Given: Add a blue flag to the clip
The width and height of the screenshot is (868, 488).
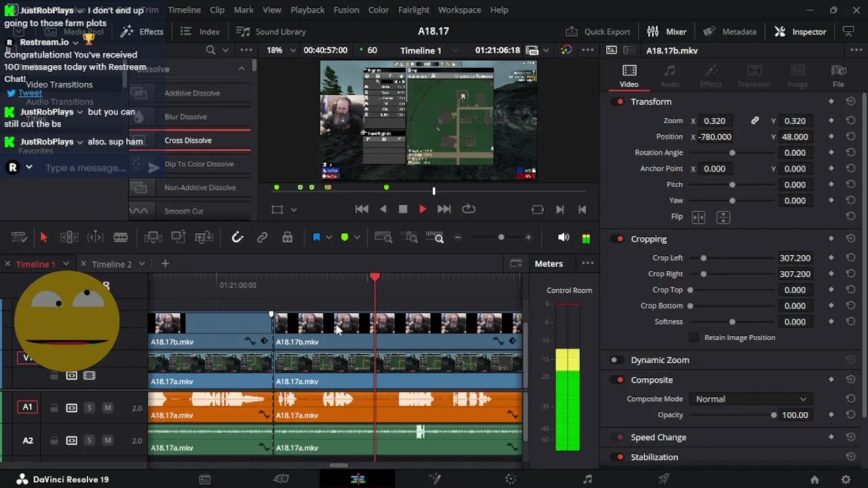Looking at the screenshot, I should point(316,237).
